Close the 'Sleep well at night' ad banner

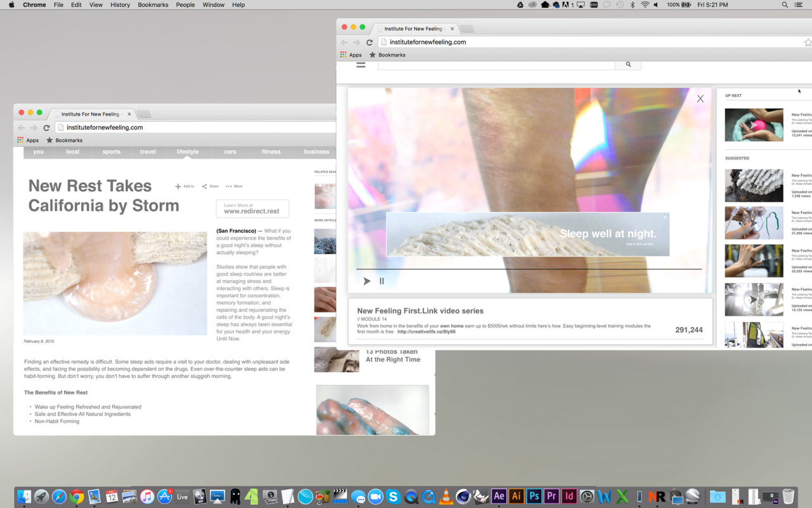(665, 217)
